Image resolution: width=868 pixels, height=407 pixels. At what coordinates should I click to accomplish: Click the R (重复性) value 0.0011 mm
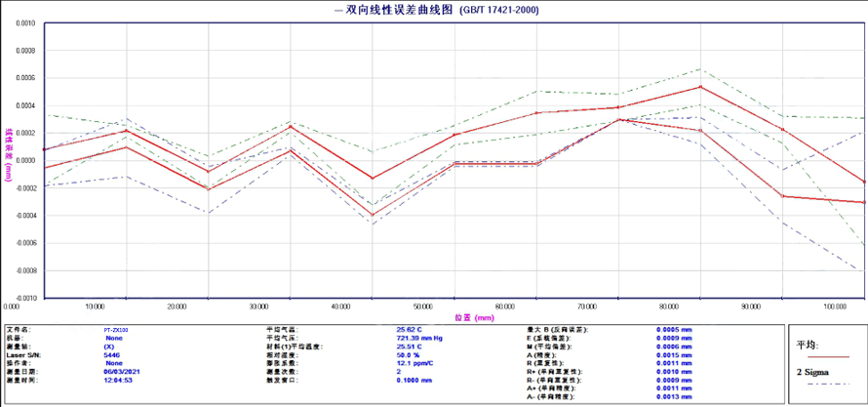tap(674, 363)
